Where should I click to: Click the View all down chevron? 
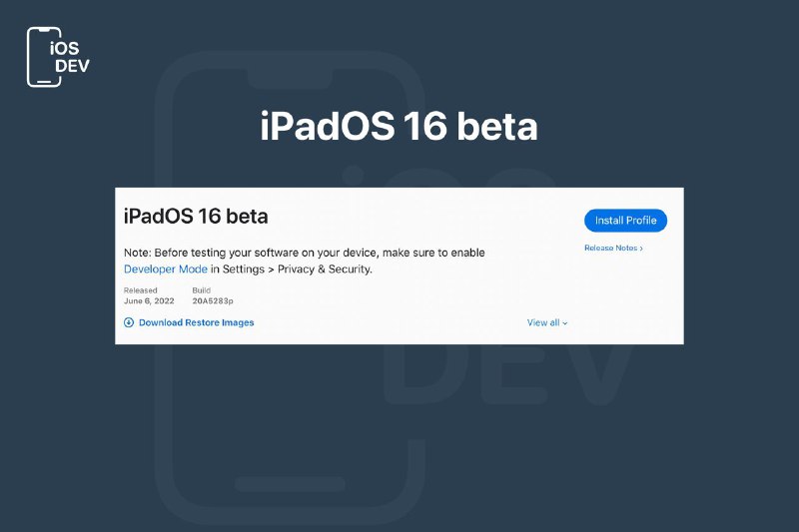pos(564,323)
